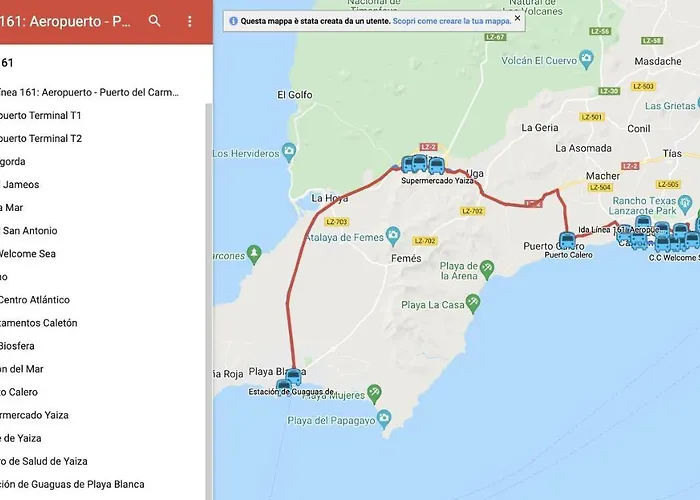The height and width of the screenshot is (500, 700).
Task: Open the three-dot more options menu
Action: pos(190,21)
